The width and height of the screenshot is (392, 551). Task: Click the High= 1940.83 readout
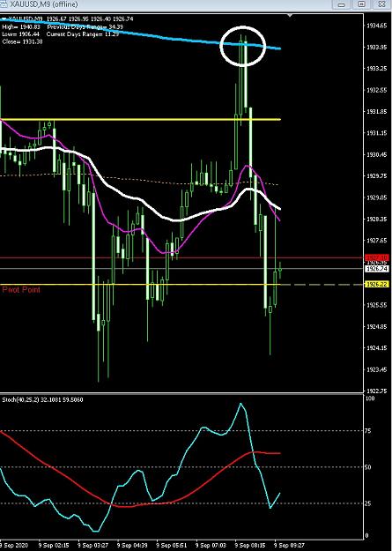pyautogui.click(x=21, y=26)
